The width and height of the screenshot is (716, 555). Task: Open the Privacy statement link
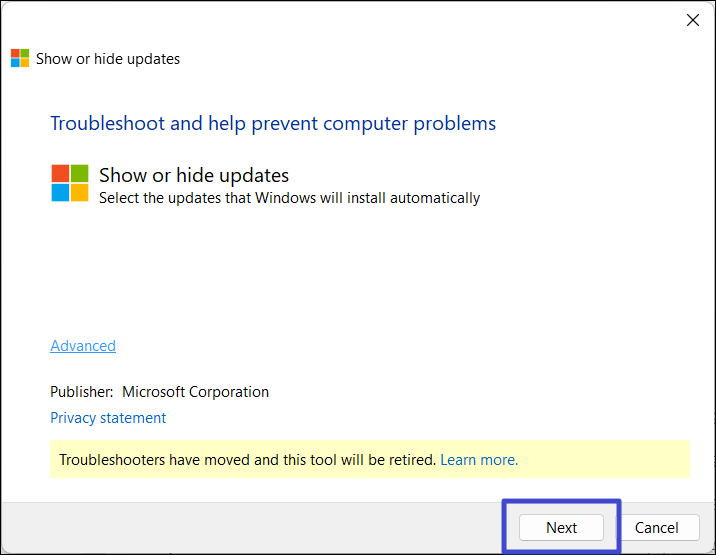(x=108, y=418)
